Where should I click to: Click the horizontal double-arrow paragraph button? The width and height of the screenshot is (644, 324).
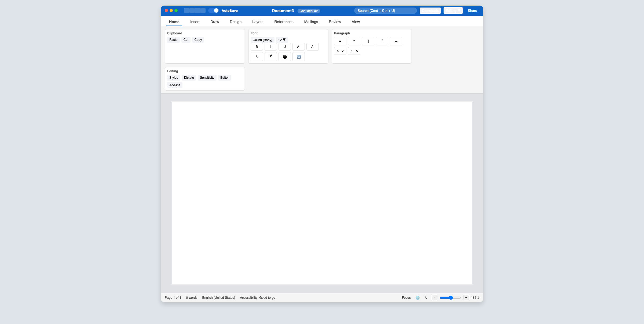click(x=396, y=41)
